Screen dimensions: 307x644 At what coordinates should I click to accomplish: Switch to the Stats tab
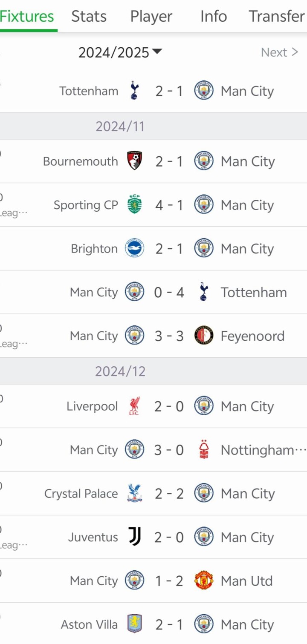(89, 16)
